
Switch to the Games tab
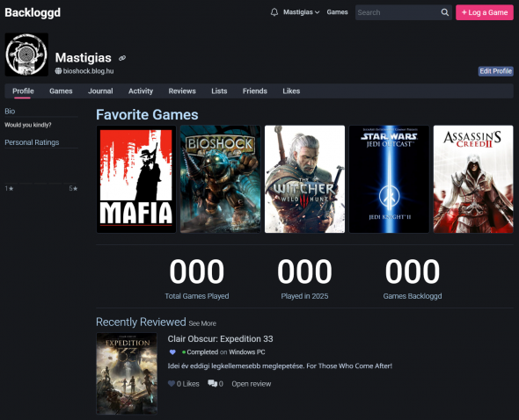61,91
